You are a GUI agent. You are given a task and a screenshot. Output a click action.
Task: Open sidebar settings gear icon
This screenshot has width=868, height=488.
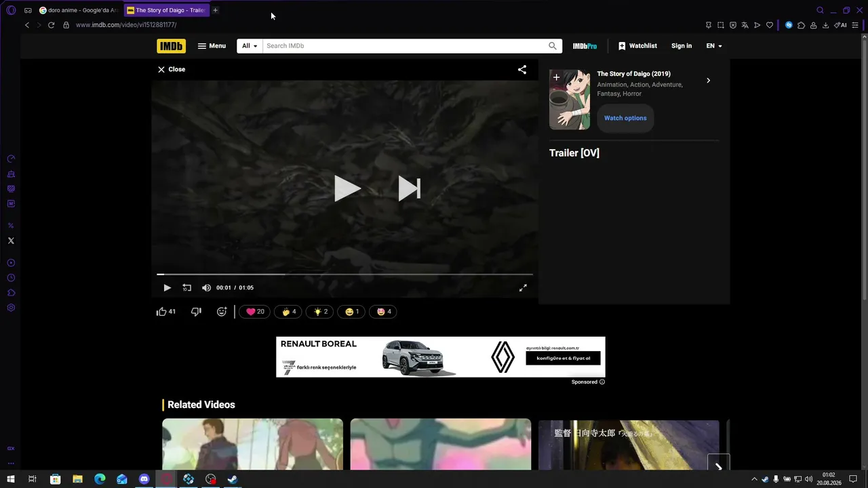[11, 308]
